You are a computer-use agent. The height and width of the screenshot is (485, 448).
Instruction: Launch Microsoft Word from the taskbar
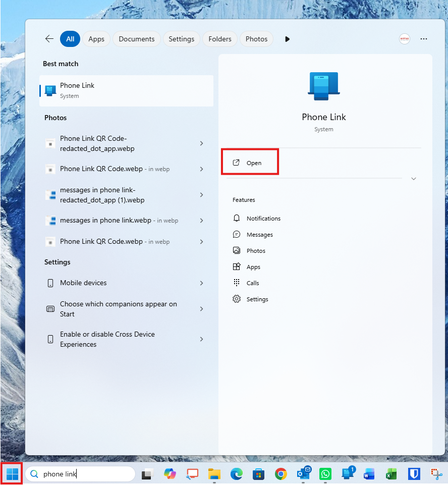coord(369,474)
